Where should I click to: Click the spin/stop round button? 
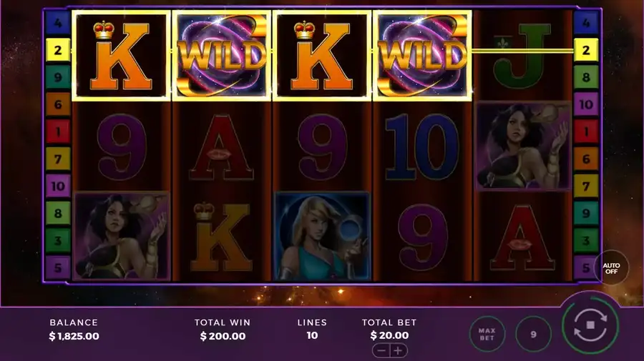pos(590,325)
